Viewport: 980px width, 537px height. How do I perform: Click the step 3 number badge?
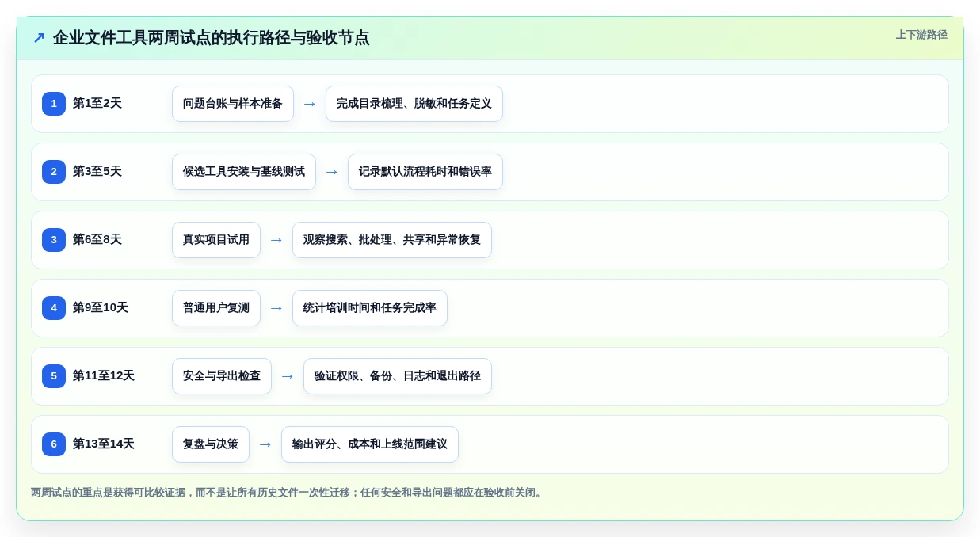pyautogui.click(x=54, y=240)
